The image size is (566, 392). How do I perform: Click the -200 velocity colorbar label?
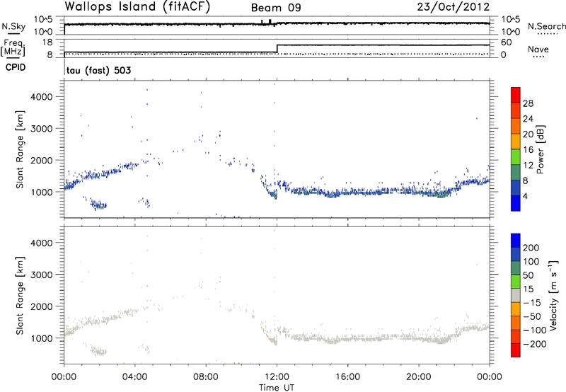535,344
